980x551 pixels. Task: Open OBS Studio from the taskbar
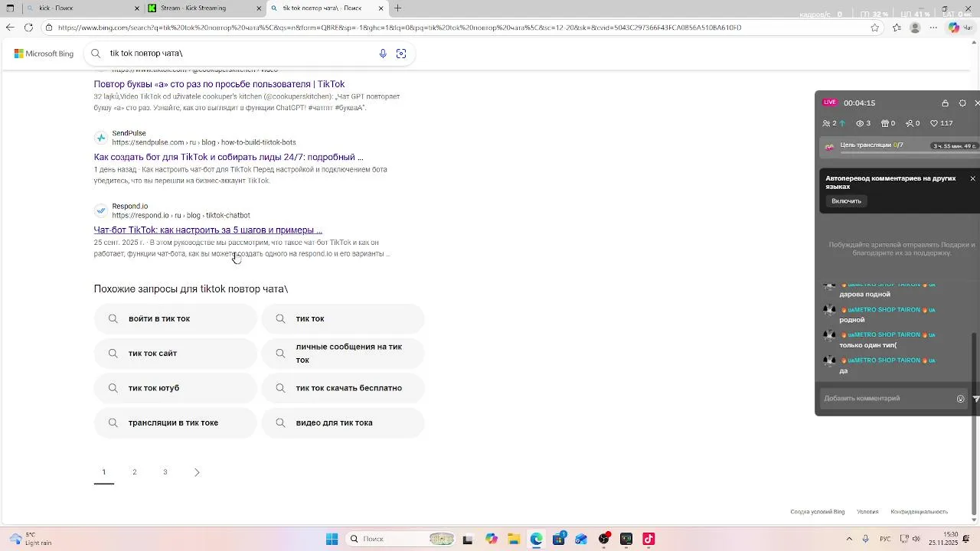(604, 539)
